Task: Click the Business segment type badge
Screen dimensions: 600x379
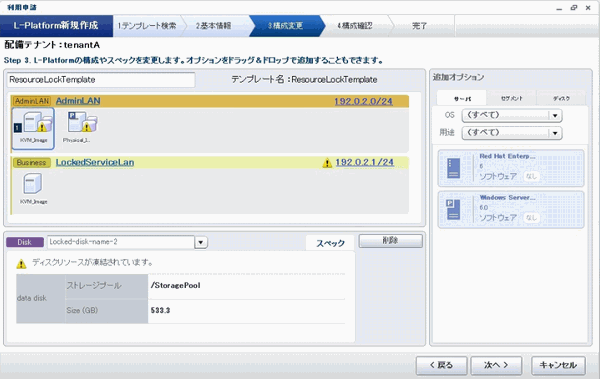Action: [x=32, y=163]
